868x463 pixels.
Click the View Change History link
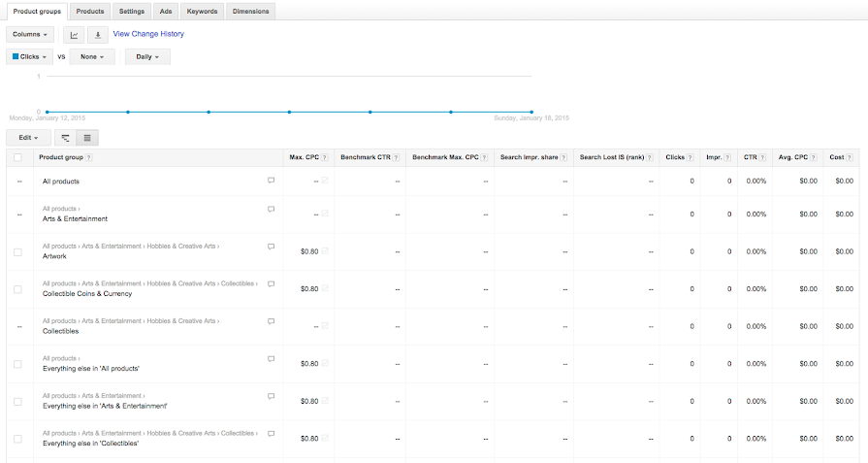148,34
